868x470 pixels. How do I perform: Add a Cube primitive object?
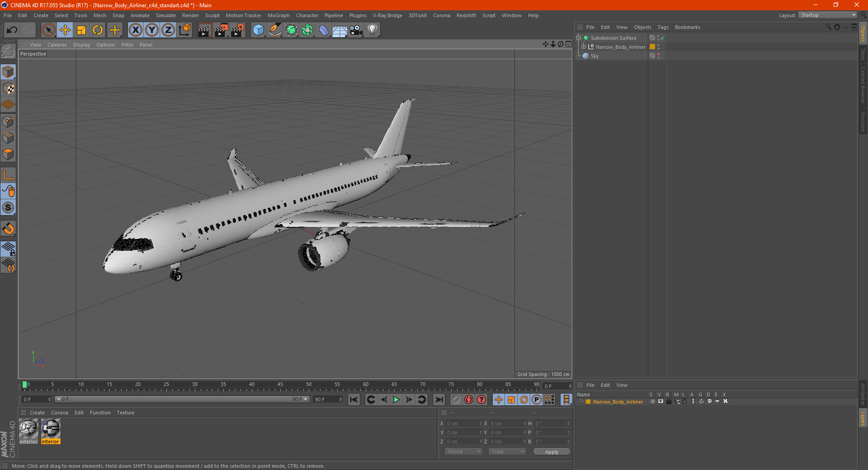pos(258,30)
